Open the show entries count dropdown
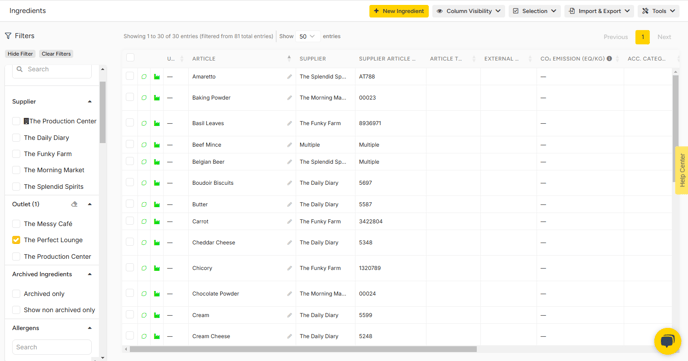Viewport: 688px width, 361px height. pyautogui.click(x=307, y=36)
